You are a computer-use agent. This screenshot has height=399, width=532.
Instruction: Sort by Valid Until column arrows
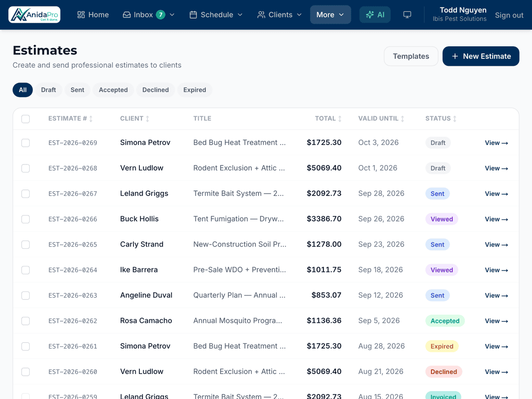pyautogui.click(x=402, y=119)
